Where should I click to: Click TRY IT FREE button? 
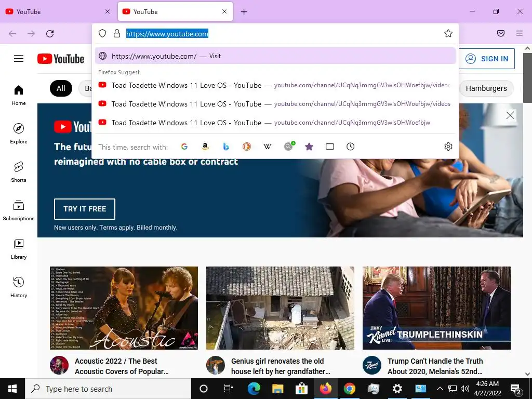pyautogui.click(x=85, y=209)
